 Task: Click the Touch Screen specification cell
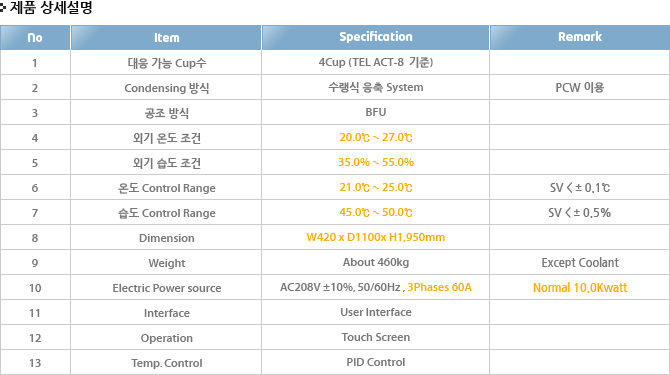coord(376,337)
